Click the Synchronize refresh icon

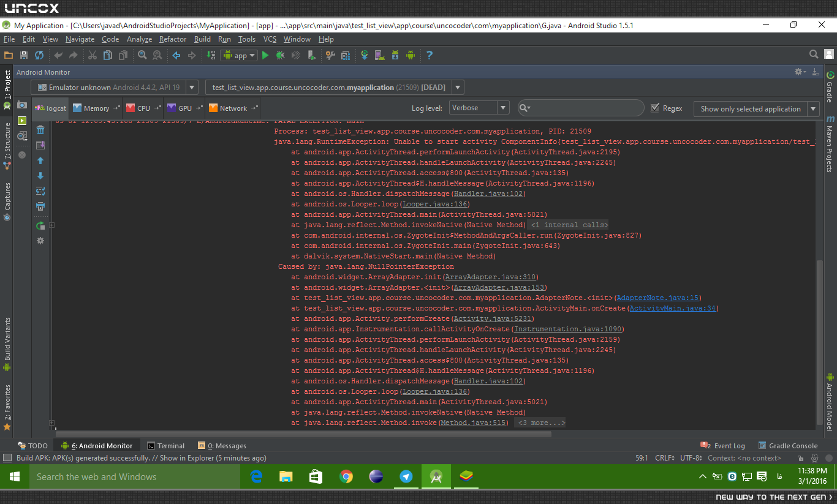click(39, 55)
